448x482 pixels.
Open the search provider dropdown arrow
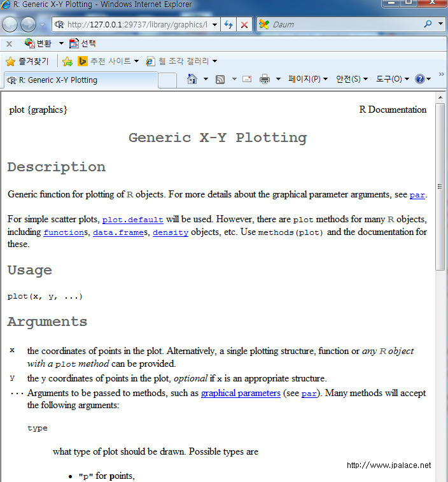[x=440, y=24]
